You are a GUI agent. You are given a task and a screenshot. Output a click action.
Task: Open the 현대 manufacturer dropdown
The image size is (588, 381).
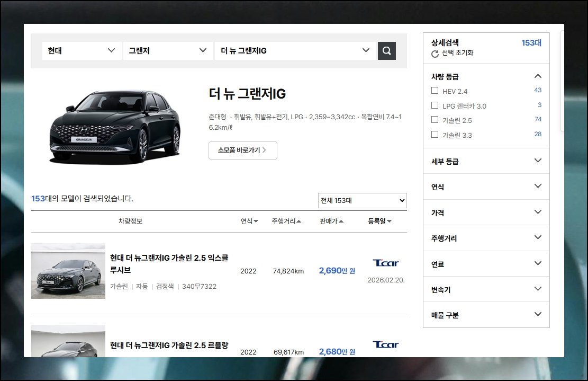pos(82,51)
